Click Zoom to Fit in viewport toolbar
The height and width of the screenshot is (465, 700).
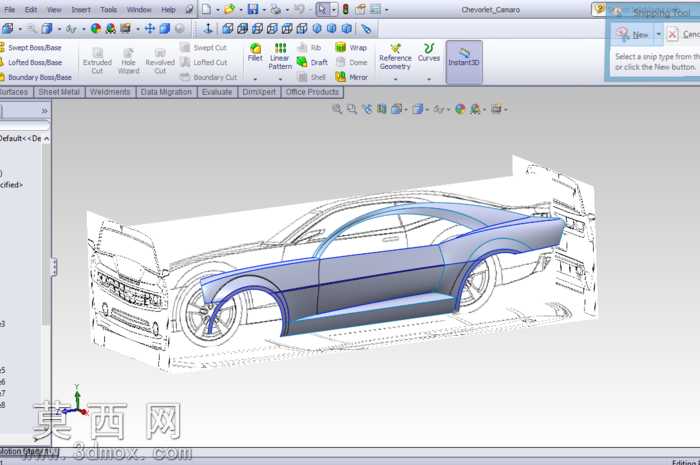pyautogui.click(x=337, y=109)
